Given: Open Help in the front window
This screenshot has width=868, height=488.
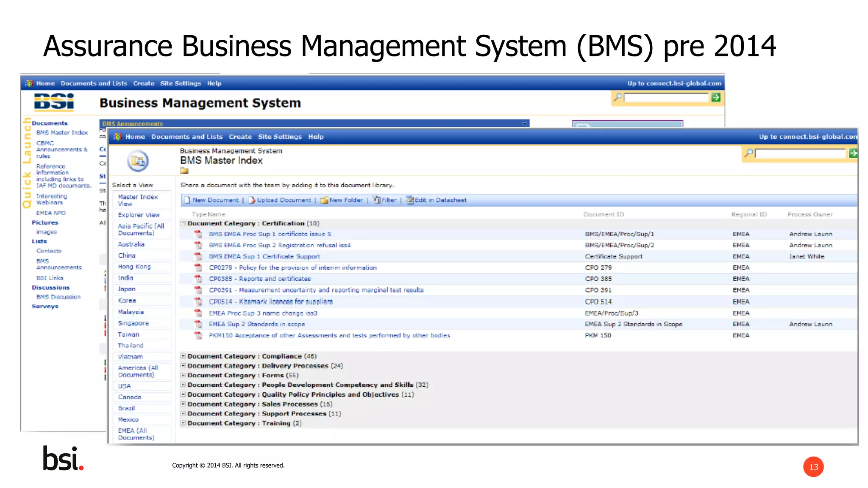Looking at the screenshot, I should [316, 137].
